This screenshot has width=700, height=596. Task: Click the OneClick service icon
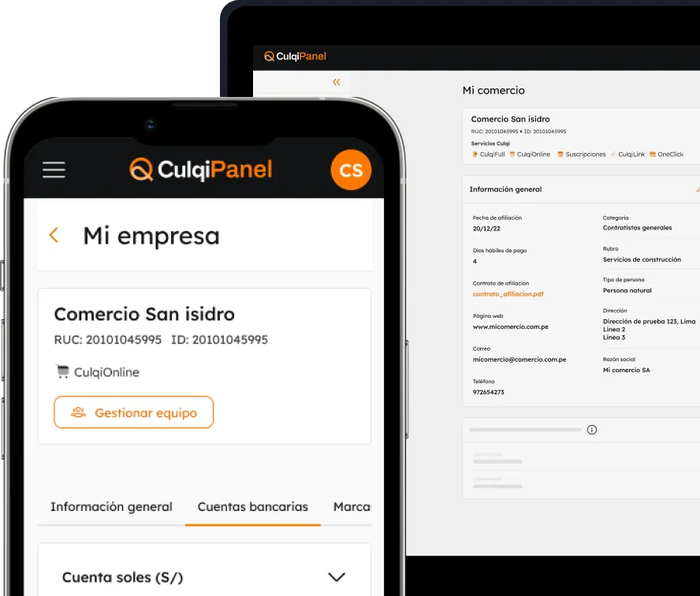click(x=653, y=154)
